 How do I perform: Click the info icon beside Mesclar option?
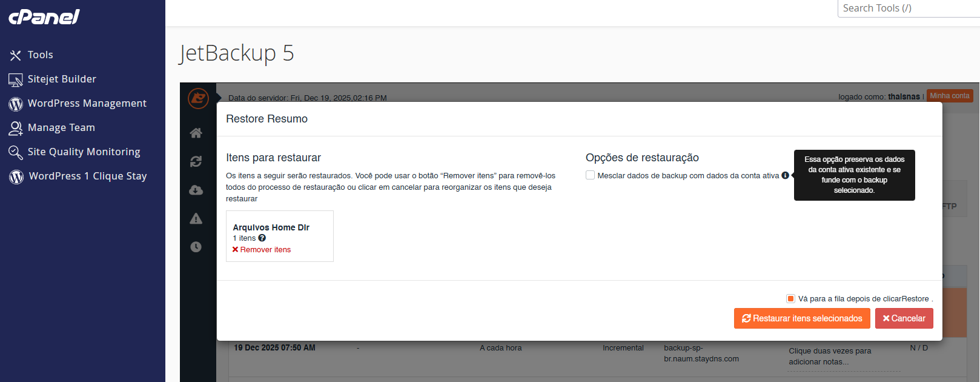tap(785, 175)
